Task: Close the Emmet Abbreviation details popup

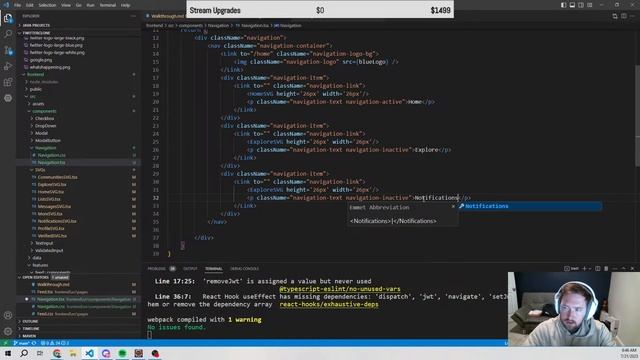Action: 453,207
